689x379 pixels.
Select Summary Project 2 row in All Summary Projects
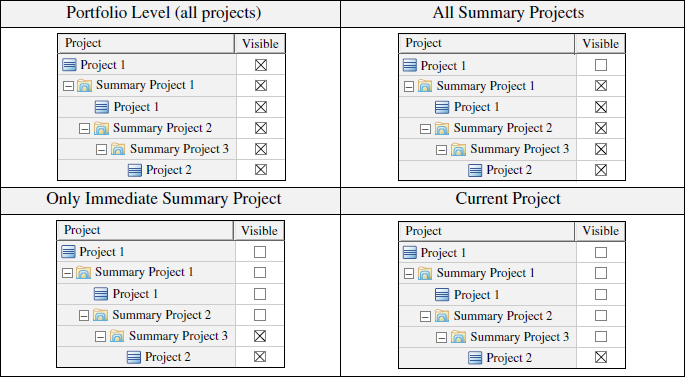pos(512,128)
